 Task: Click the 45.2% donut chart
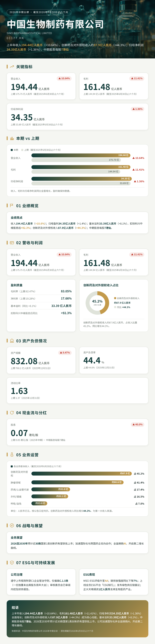[x=97, y=303]
